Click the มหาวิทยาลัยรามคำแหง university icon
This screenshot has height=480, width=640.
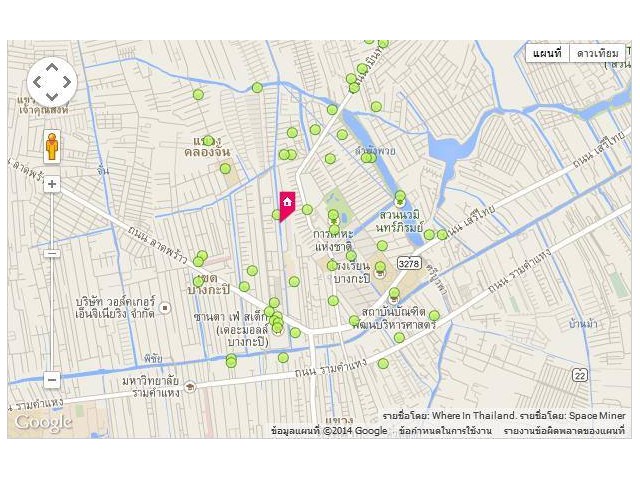pos(189,386)
